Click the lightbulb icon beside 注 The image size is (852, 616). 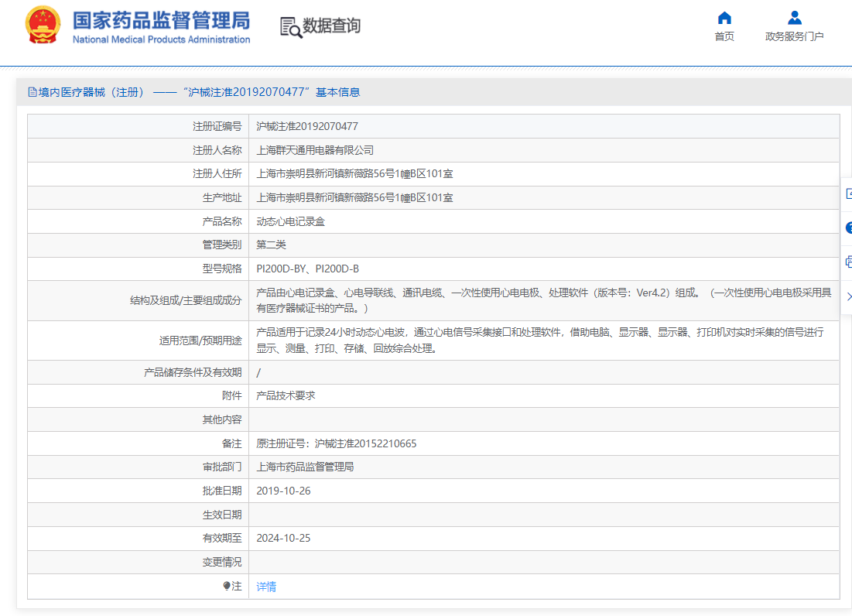point(227,586)
